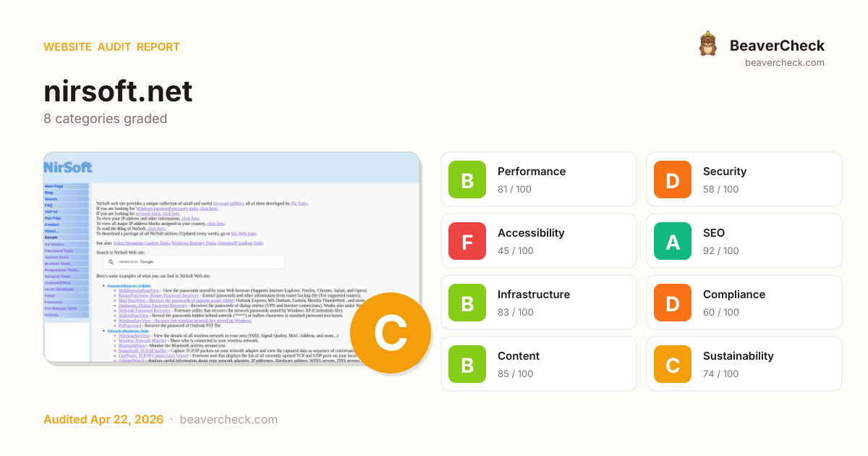The image size is (868, 456).
Task: Click the yellow C Sustainability grade badge
Action: [x=673, y=364]
